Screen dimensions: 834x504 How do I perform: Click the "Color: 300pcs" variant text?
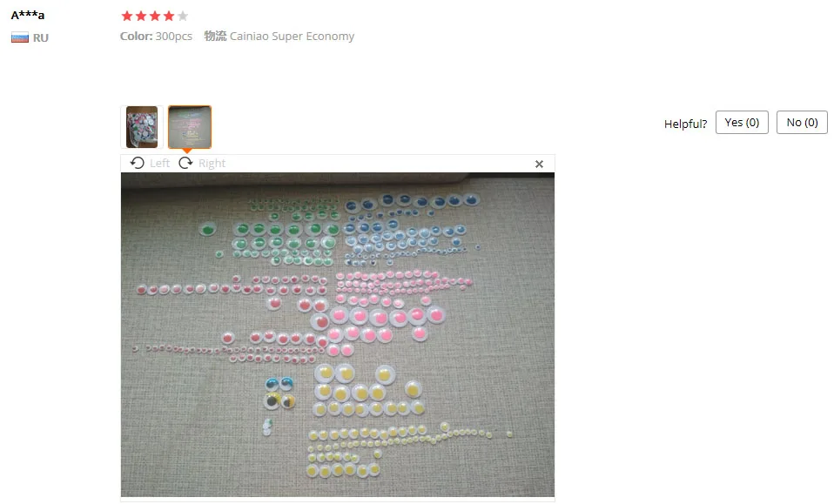(156, 37)
